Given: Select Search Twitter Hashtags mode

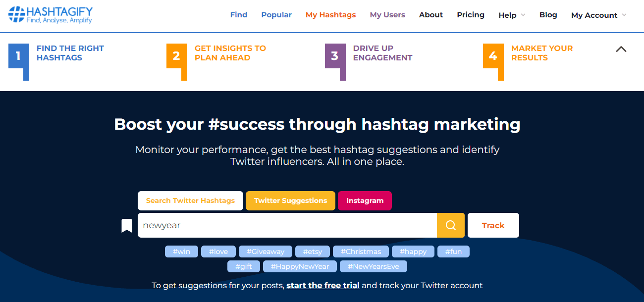Looking at the screenshot, I should click(x=190, y=201).
